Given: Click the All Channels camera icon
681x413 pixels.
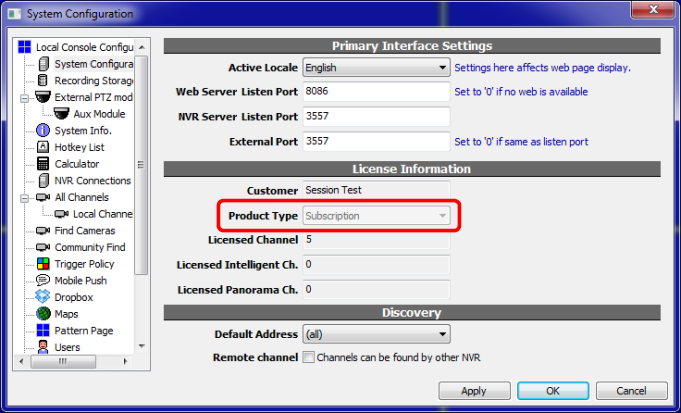Looking at the screenshot, I should [x=43, y=197].
